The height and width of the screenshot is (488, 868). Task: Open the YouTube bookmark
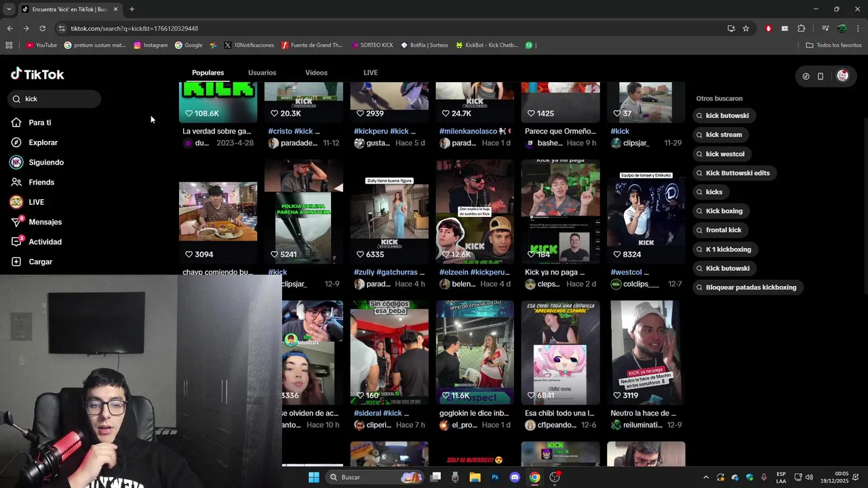41,45
